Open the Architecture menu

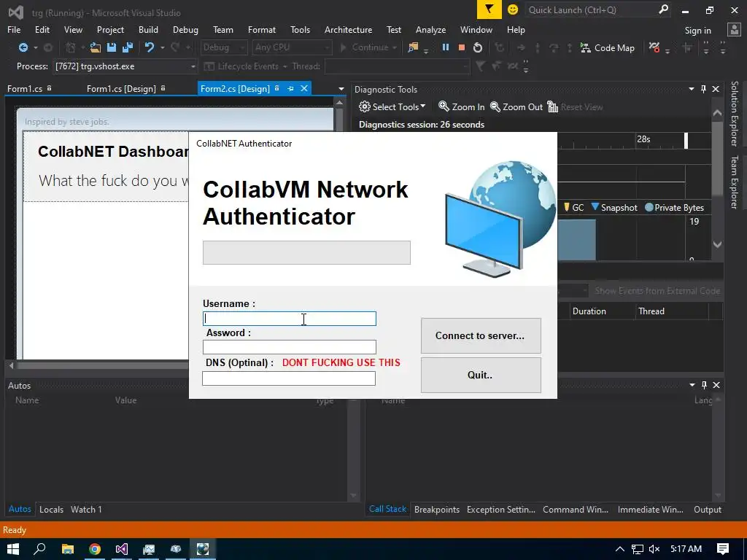pos(348,29)
